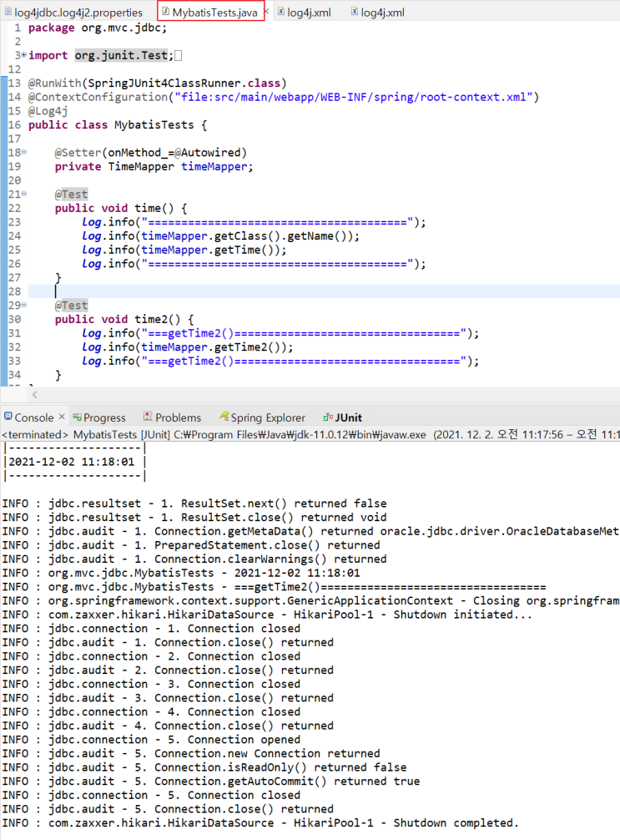
Task: Click the XML file icon of the log4j.xml tab beside MybatisTests.java
Action: click(x=280, y=11)
